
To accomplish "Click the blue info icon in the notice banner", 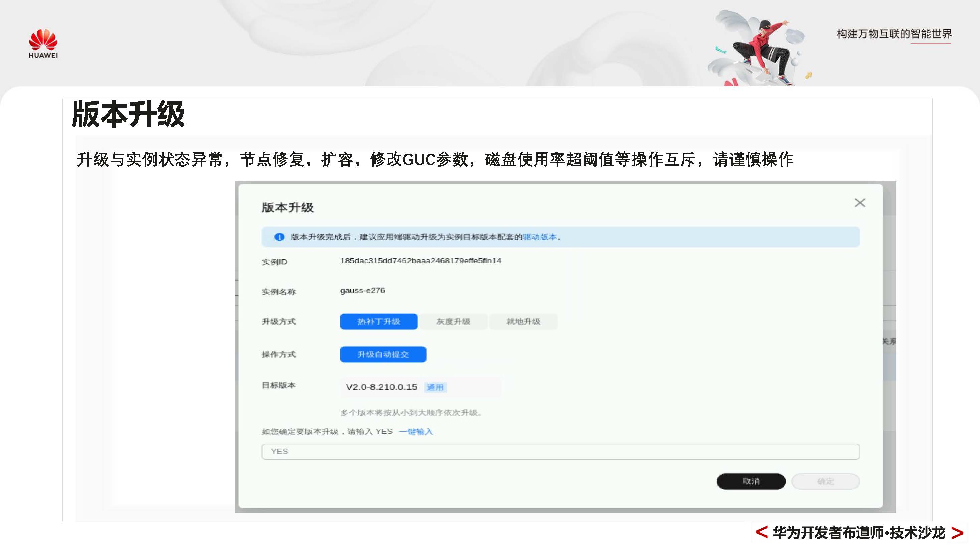I will click(x=280, y=237).
